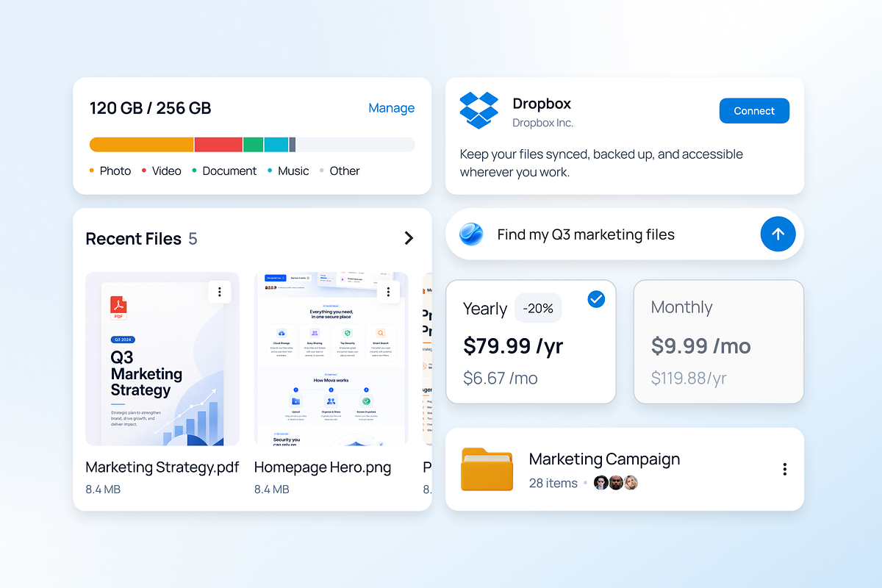Click the $9.99 /mo price
This screenshot has width=882, height=588.
pyautogui.click(x=701, y=345)
